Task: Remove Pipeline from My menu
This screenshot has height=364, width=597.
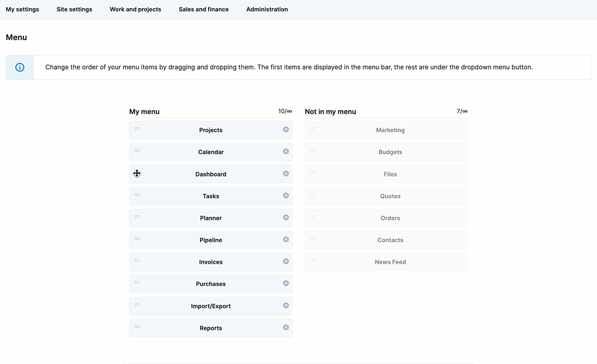Action: 286,239
